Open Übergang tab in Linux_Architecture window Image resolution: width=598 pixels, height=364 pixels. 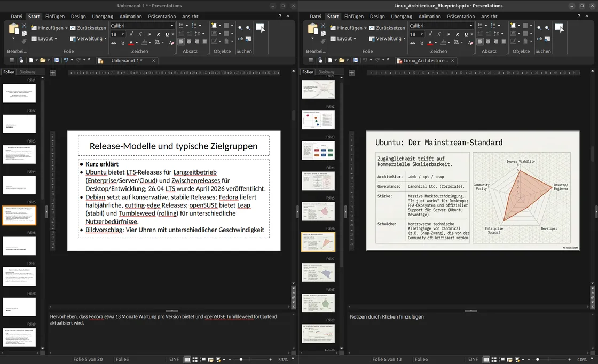402,17
